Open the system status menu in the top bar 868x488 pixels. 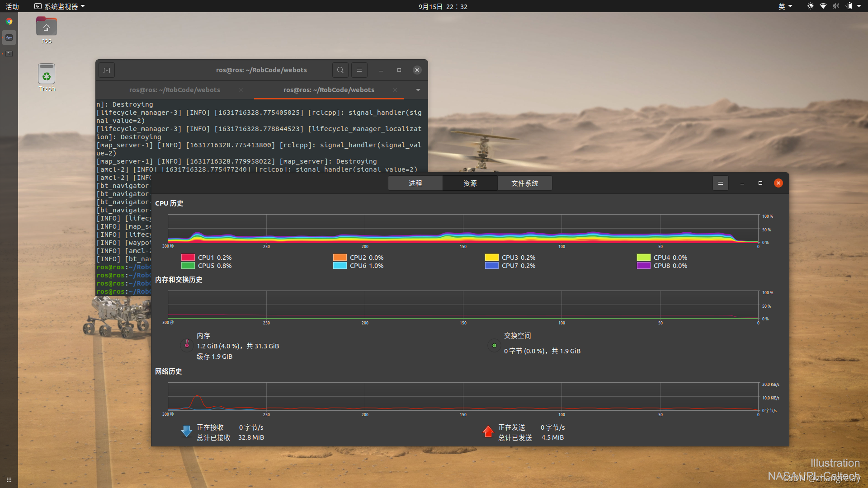(x=835, y=6)
